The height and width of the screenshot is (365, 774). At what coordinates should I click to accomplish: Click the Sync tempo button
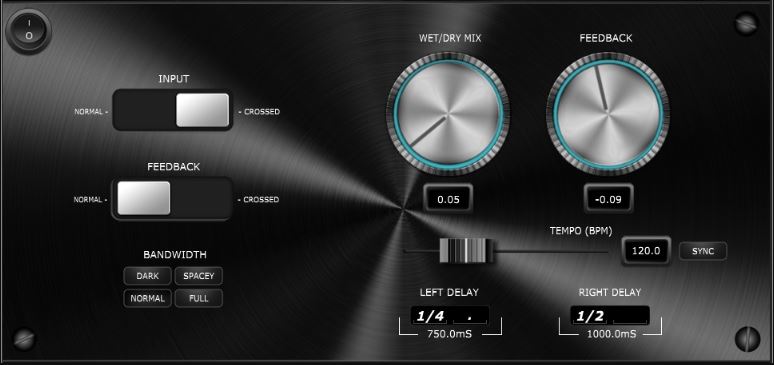pyautogui.click(x=703, y=251)
